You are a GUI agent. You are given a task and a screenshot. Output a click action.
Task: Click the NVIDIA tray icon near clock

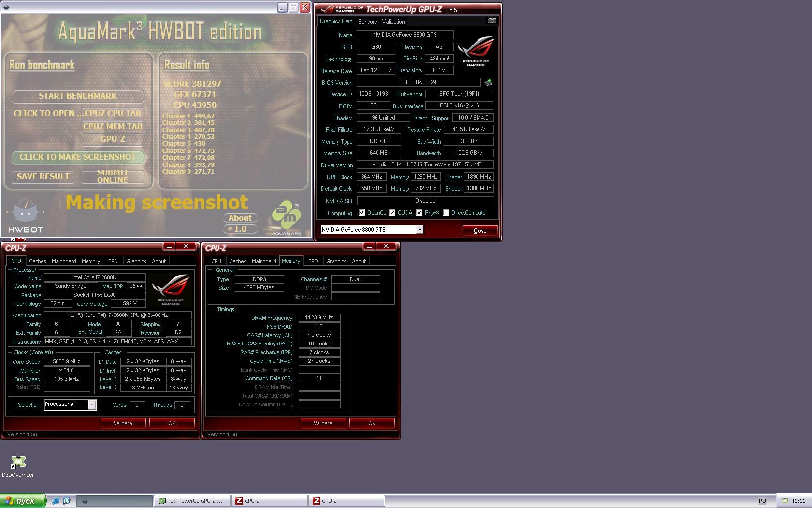tap(785, 501)
